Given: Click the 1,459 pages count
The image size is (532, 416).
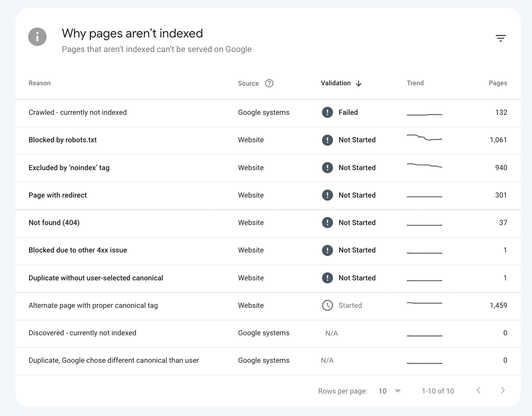Looking at the screenshot, I should 498,305.
